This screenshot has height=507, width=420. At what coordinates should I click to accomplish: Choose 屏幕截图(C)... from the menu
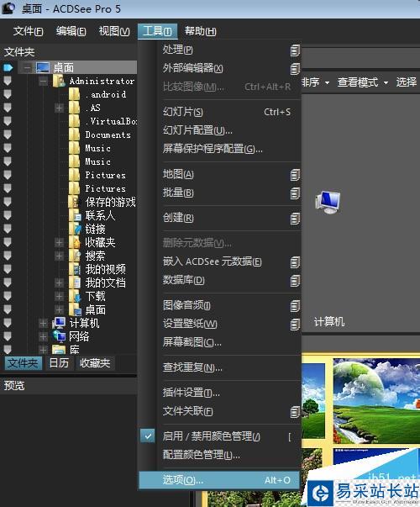pos(229,342)
